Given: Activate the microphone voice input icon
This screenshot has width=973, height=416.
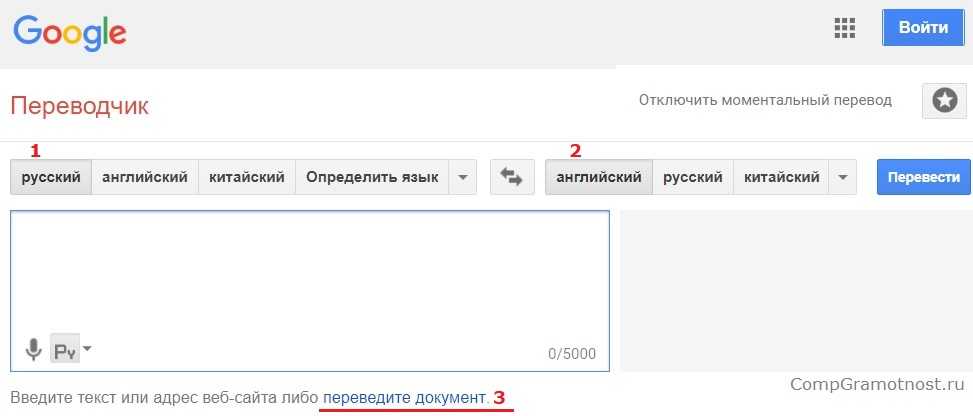Looking at the screenshot, I should point(34,349).
